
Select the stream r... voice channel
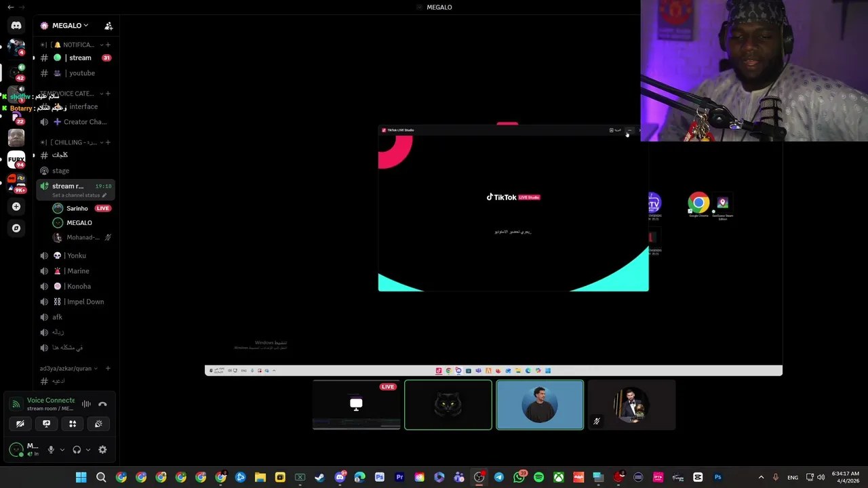pyautogui.click(x=68, y=186)
